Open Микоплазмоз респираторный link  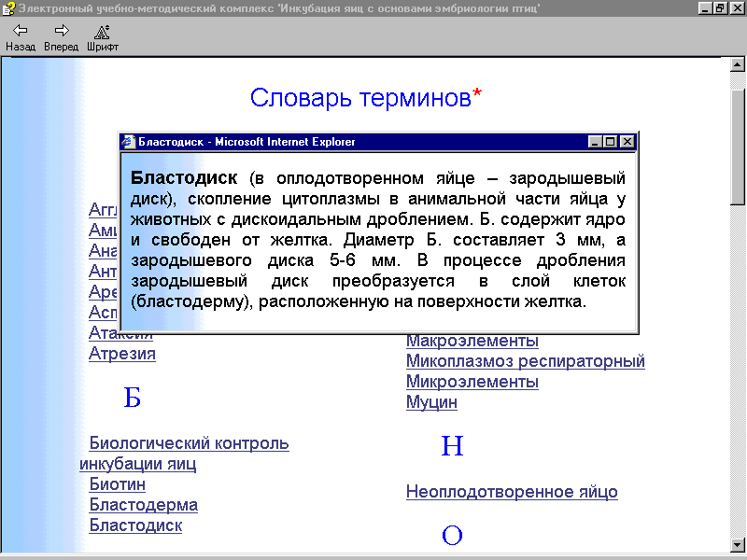point(525,361)
